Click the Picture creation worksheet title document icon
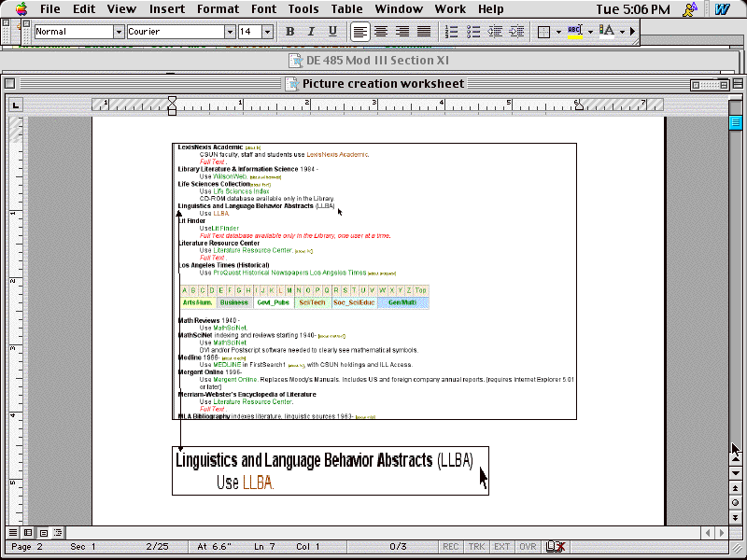 point(292,84)
